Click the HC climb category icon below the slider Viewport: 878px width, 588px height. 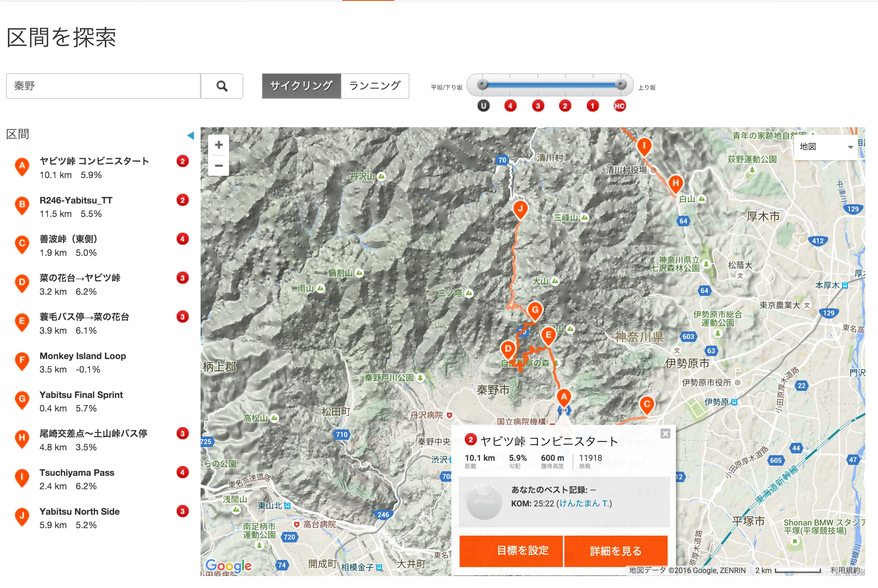[x=619, y=106]
